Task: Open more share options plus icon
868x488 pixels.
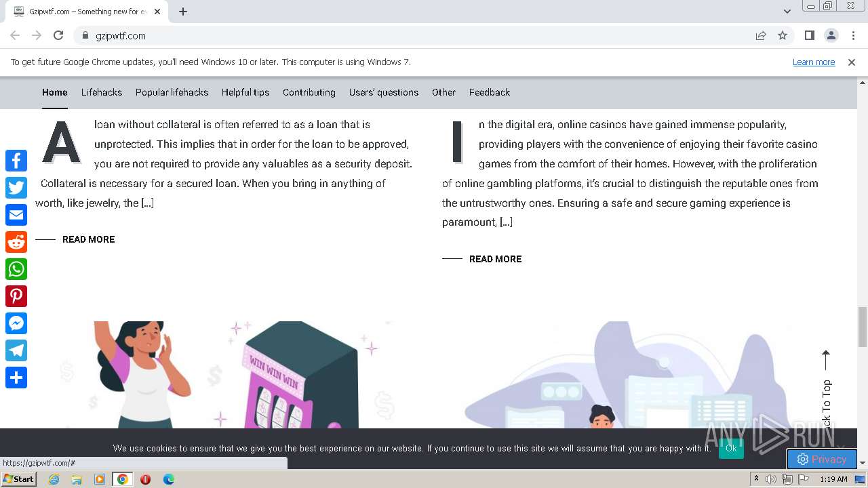Action: [16, 378]
